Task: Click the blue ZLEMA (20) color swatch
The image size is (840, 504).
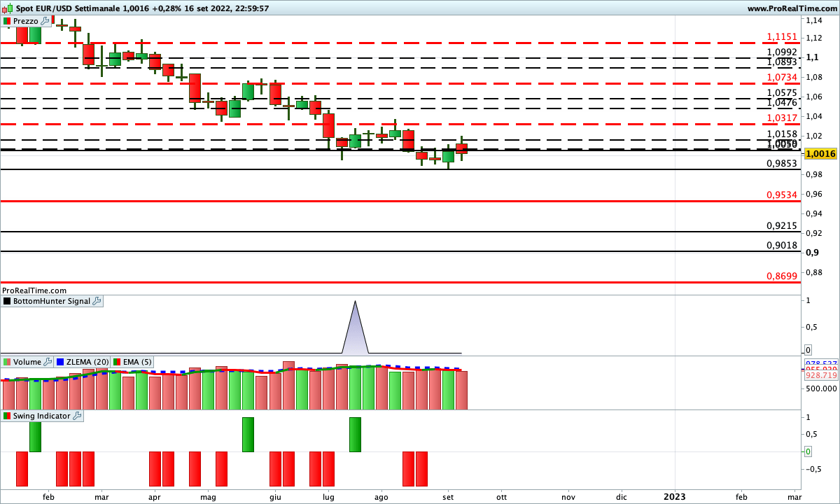Action: pos(59,362)
